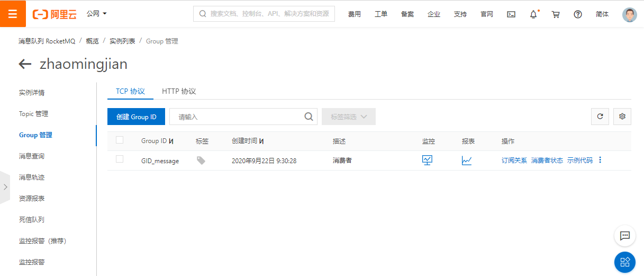The width and height of the screenshot is (644, 276).
Task: Open the report chart icon for GID_message
Action: [x=467, y=160]
